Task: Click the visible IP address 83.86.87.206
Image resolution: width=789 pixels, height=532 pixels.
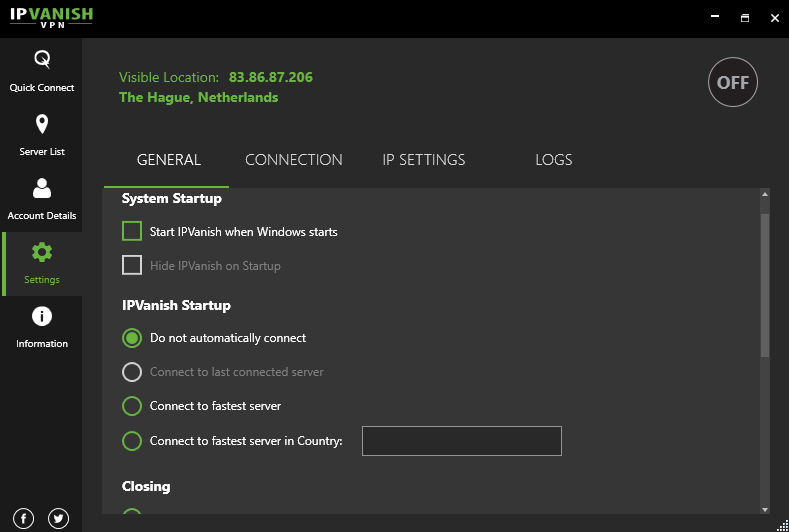Action: 271,77
